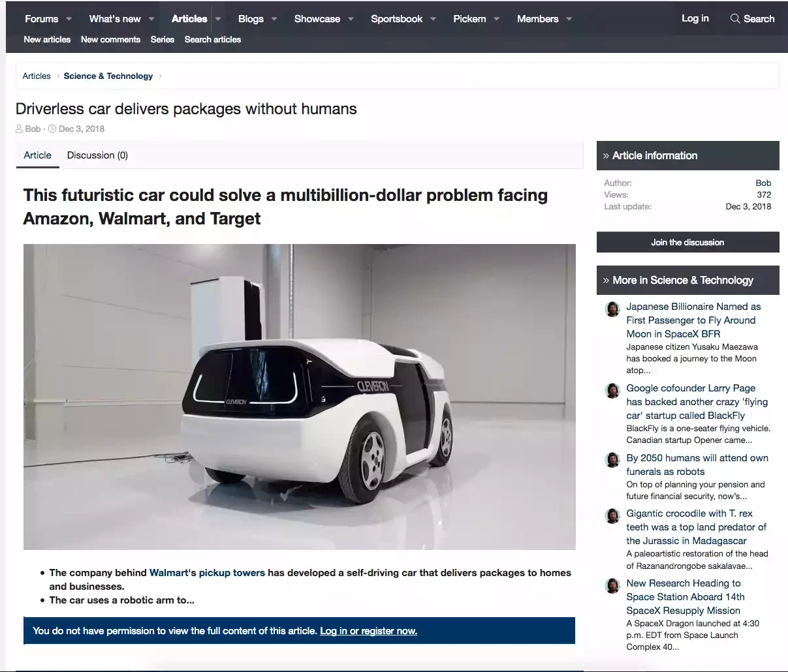Click the views count 372
Viewport: 788px width, 672px height.
click(x=764, y=194)
